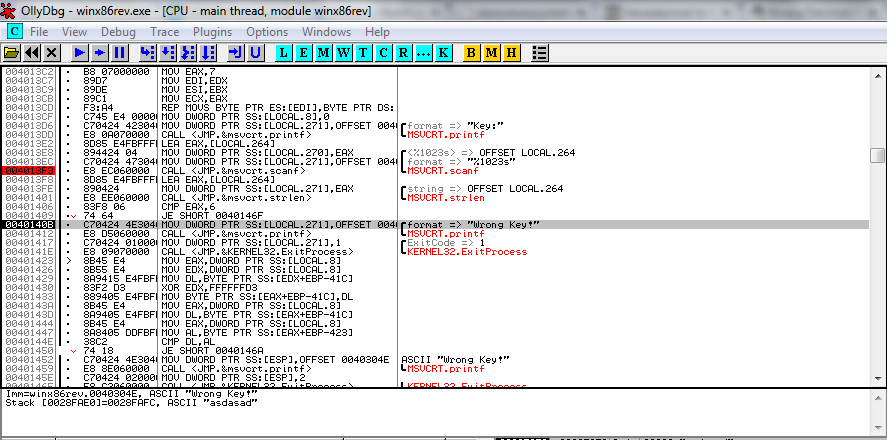Click the Open file folder toolbar icon
887x440 pixels.
11,53
